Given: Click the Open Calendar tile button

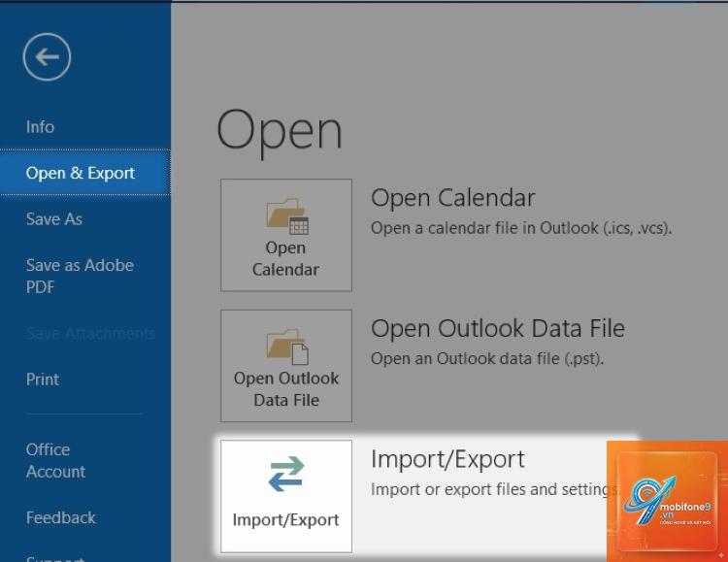Looking at the screenshot, I should 286,235.
